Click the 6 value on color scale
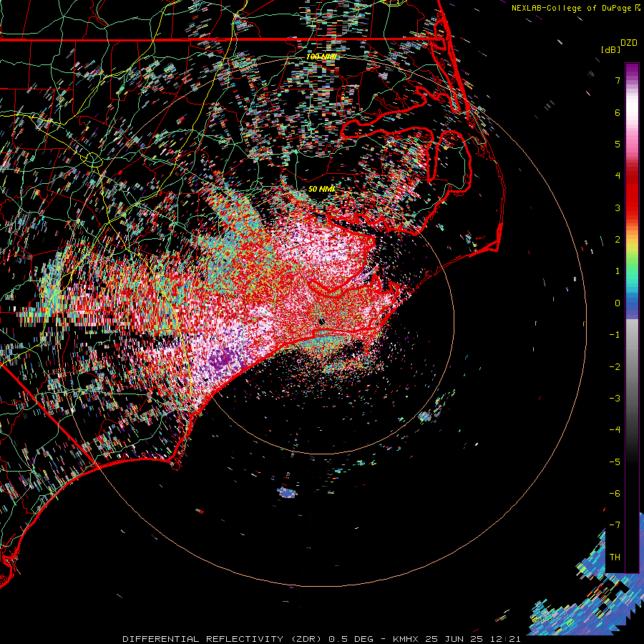The image size is (644, 644). point(618,112)
